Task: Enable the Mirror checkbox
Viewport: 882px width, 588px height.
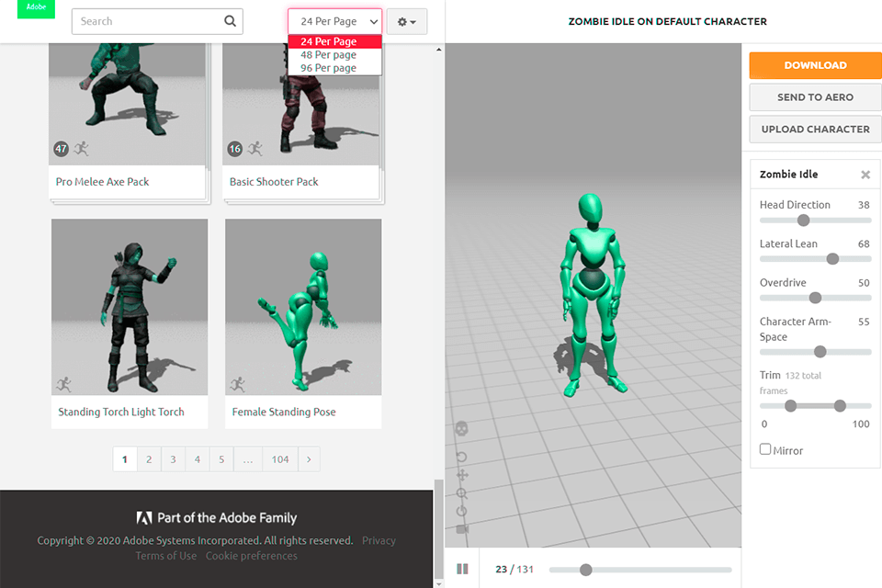Action: (x=765, y=449)
